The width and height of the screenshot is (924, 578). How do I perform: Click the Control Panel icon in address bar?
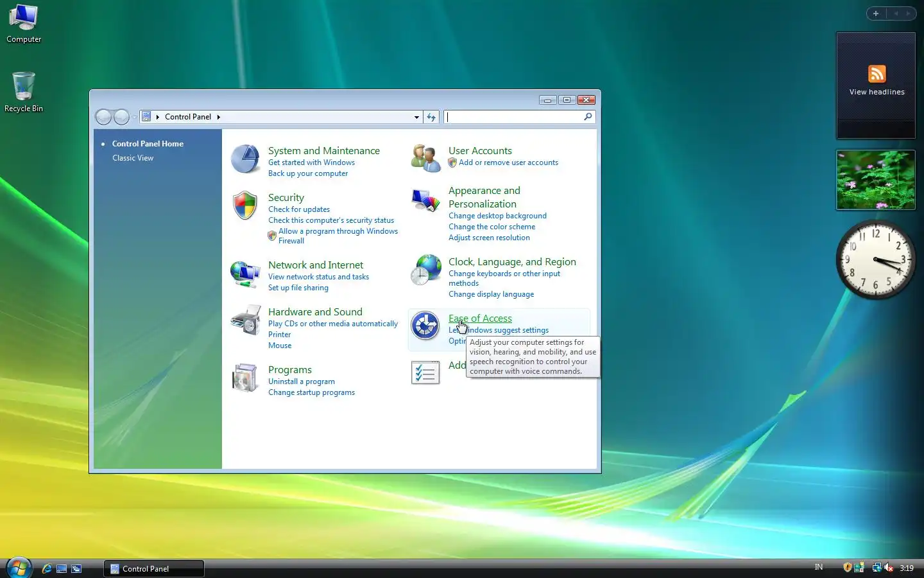click(146, 117)
